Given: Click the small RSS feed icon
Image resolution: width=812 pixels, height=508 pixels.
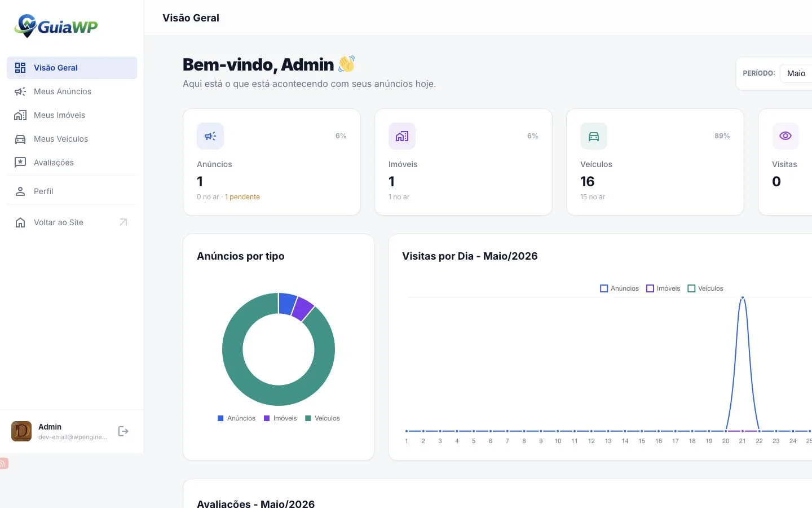Looking at the screenshot, I should [x=3, y=463].
